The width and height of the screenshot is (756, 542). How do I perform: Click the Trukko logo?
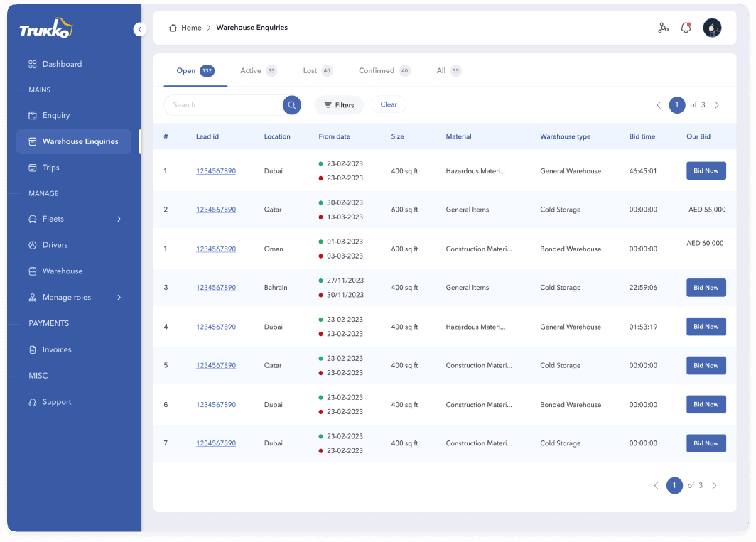[x=45, y=28]
